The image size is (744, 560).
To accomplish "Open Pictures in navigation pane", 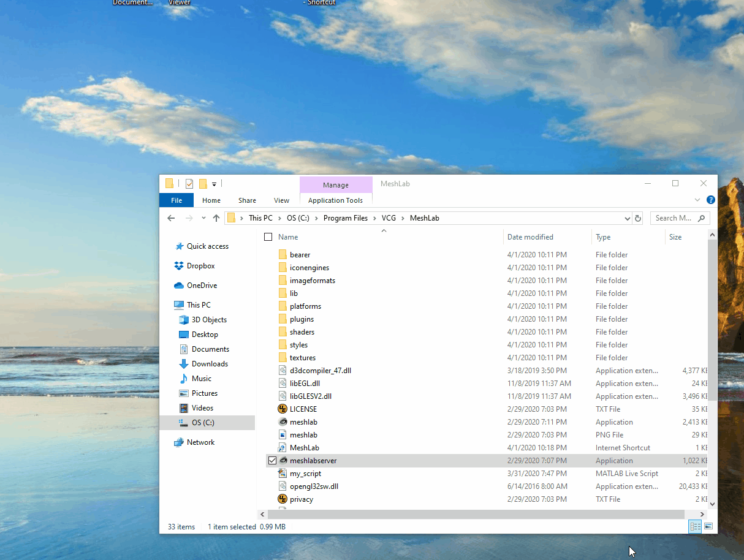I will pos(205,393).
